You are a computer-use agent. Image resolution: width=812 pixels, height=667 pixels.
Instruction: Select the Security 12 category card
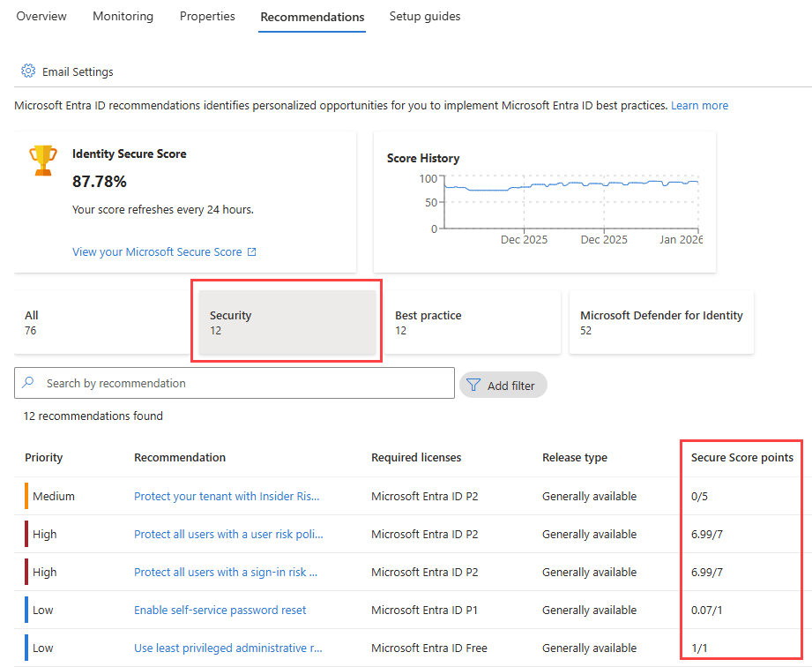287,322
